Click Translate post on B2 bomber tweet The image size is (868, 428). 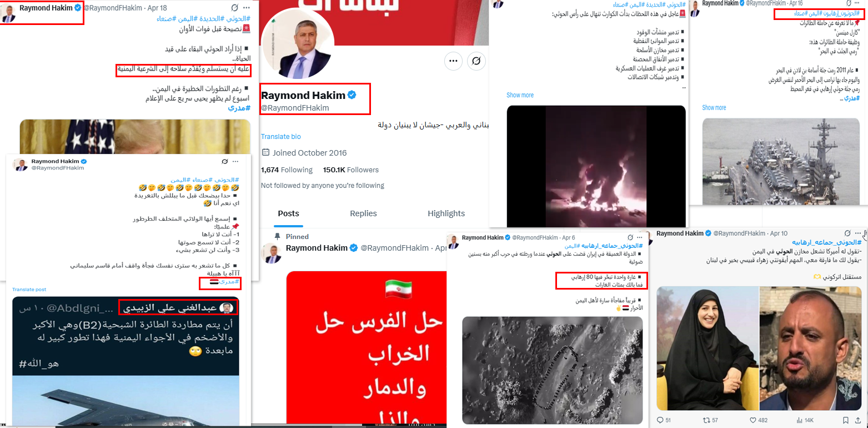(x=29, y=290)
